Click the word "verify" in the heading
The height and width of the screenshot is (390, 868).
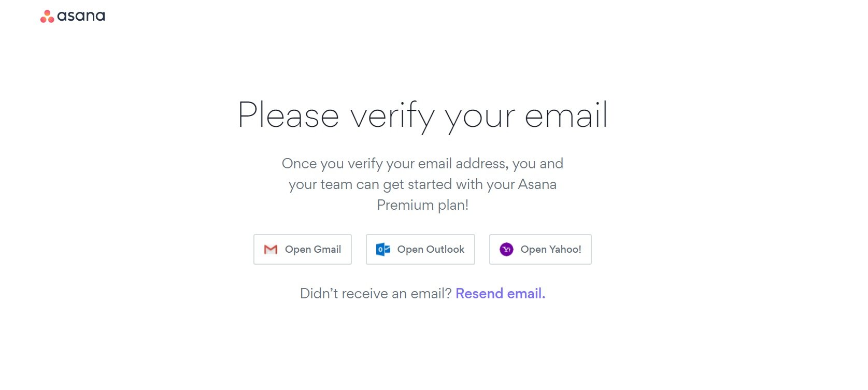pos(392,117)
